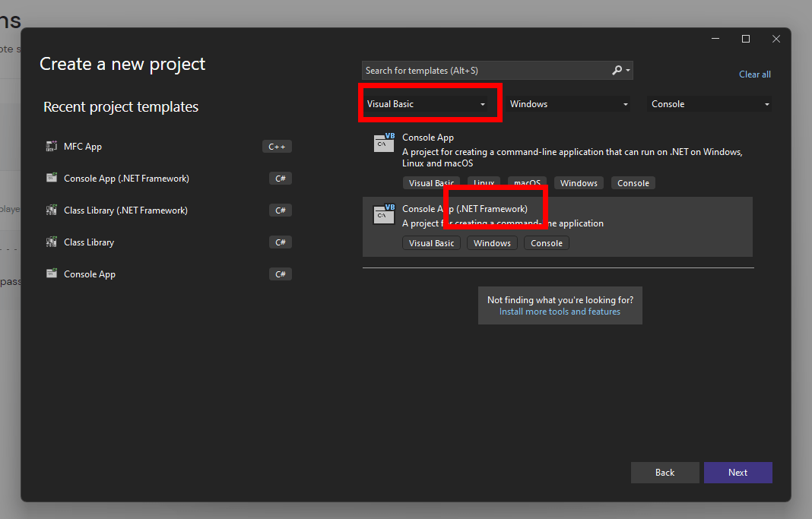Open the Visual Basic language filter dropdown
This screenshot has width=812, height=519.
pos(426,104)
